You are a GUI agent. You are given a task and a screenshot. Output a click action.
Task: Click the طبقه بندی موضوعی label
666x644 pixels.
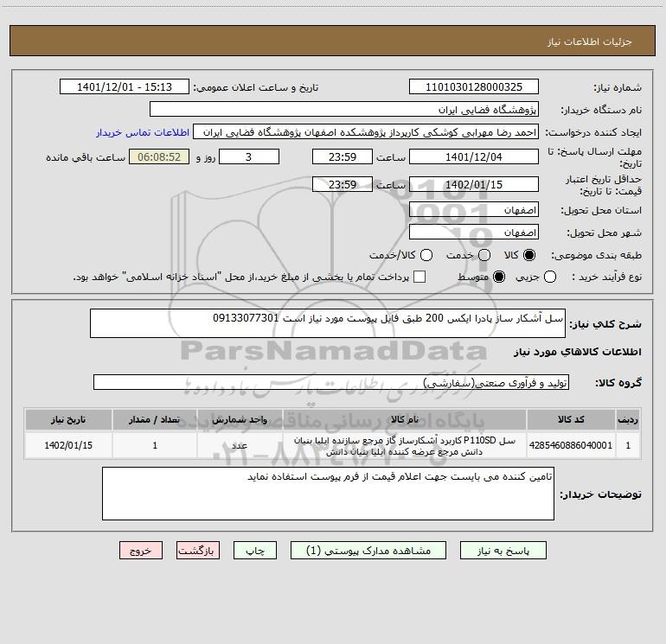pyautogui.click(x=596, y=256)
